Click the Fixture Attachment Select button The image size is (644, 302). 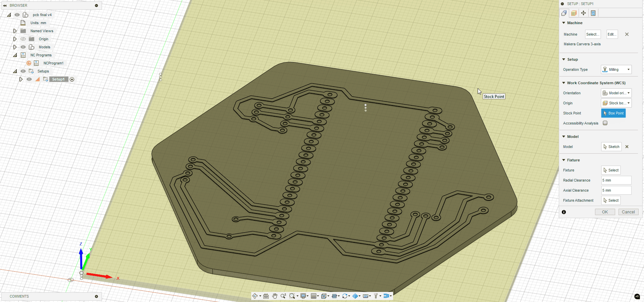tap(611, 200)
